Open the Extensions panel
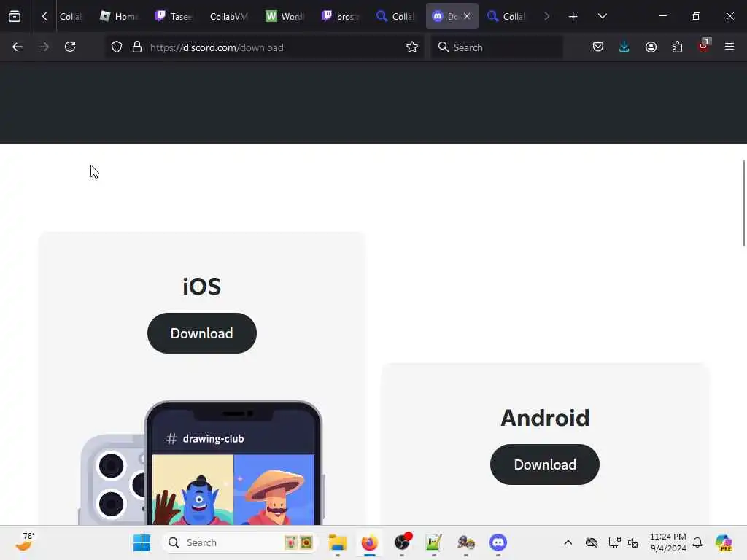The width and height of the screenshot is (747, 560). click(x=677, y=47)
